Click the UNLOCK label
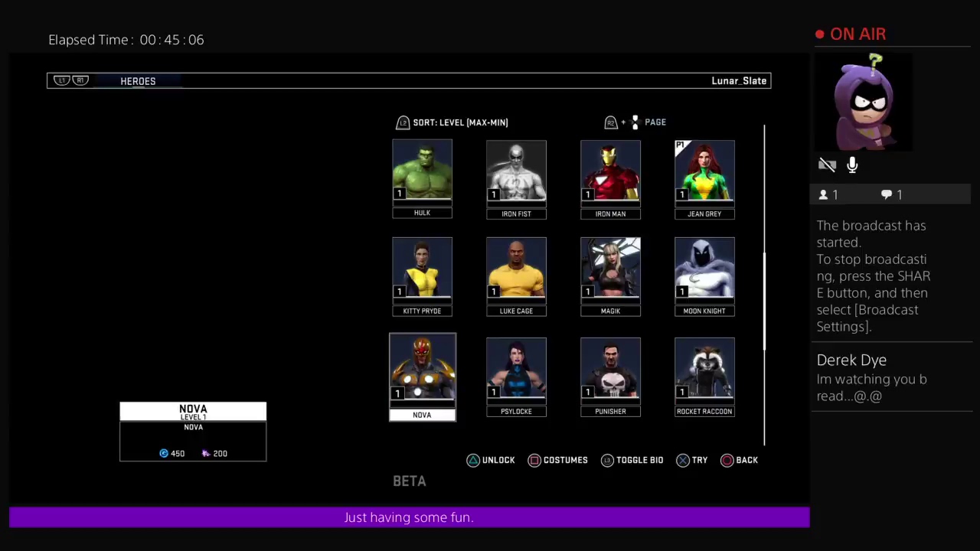Viewport: 980px width, 551px height. click(498, 460)
